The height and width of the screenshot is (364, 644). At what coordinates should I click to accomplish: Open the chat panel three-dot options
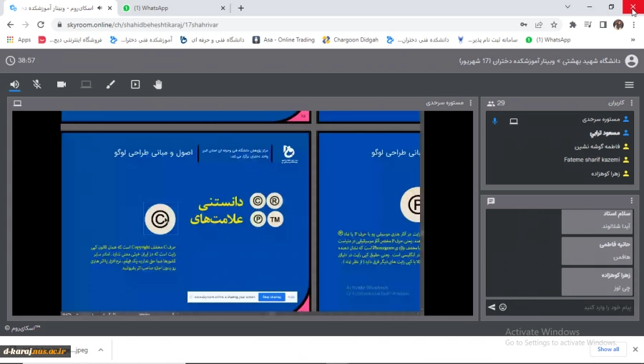[x=632, y=201]
